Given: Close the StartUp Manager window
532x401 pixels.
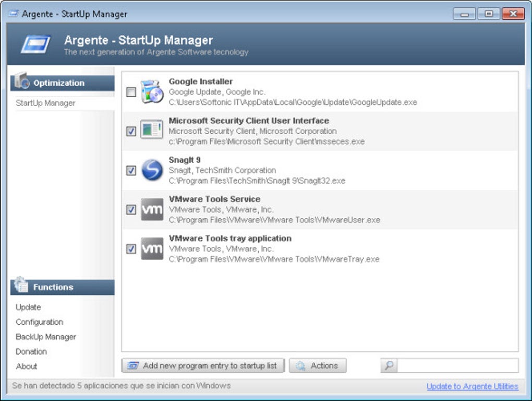Looking at the screenshot, I should pyautogui.click(x=513, y=14).
